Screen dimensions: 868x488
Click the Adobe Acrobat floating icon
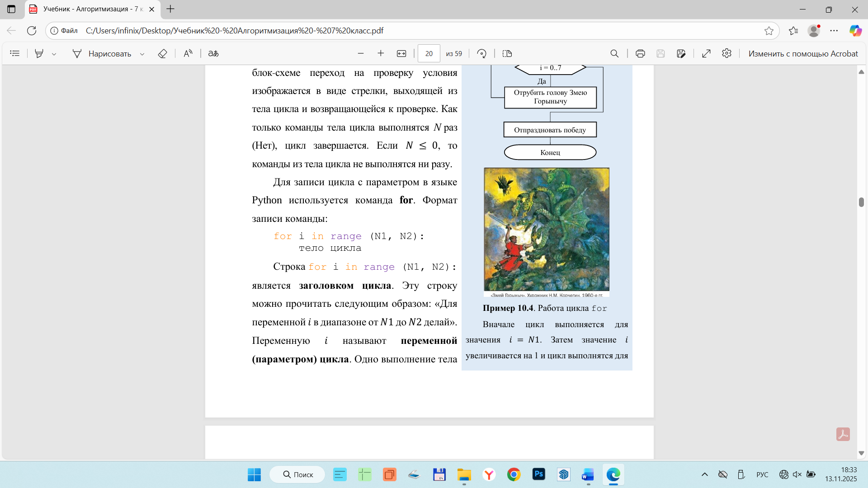tap(843, 434)
